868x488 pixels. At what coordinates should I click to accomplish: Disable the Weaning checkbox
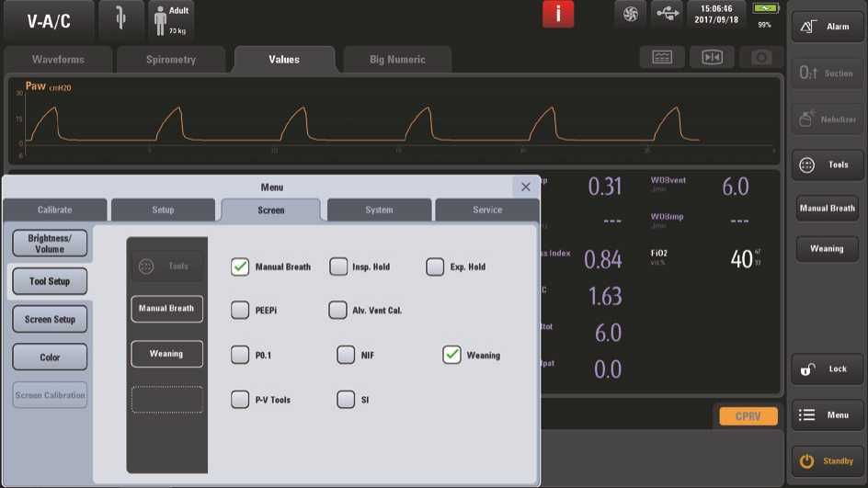point(451,355)
